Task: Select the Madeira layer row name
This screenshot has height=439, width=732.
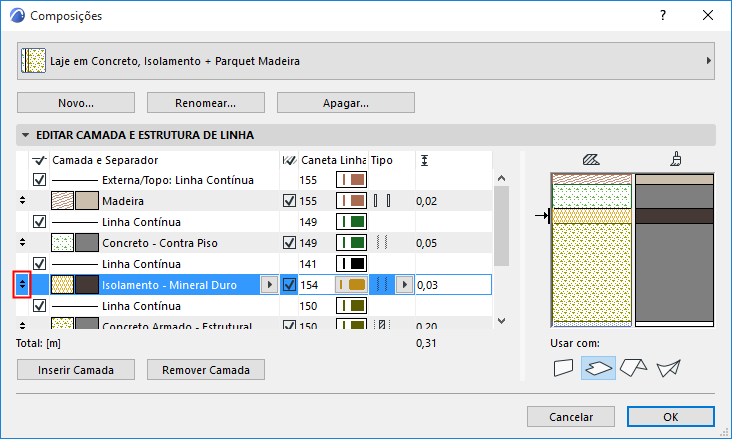Action: [x=123, y=201]
